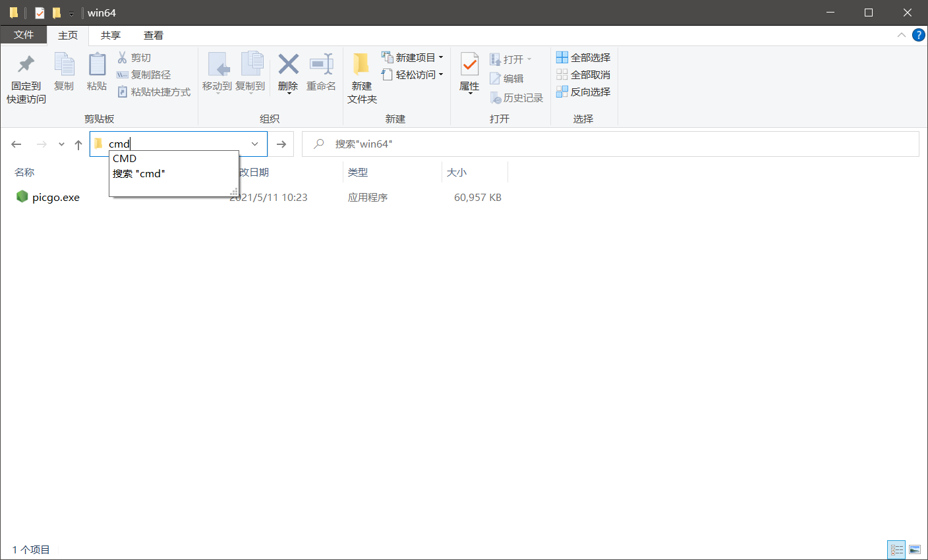Choose CMD autocomplete suggestion
This screenshot has width=928, height=560.
(x=173, y=158)
